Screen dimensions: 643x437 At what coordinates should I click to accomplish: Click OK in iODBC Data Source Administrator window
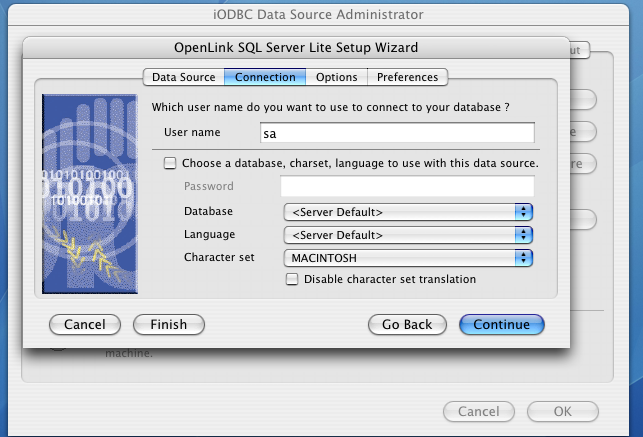click(x=563, y=411)
